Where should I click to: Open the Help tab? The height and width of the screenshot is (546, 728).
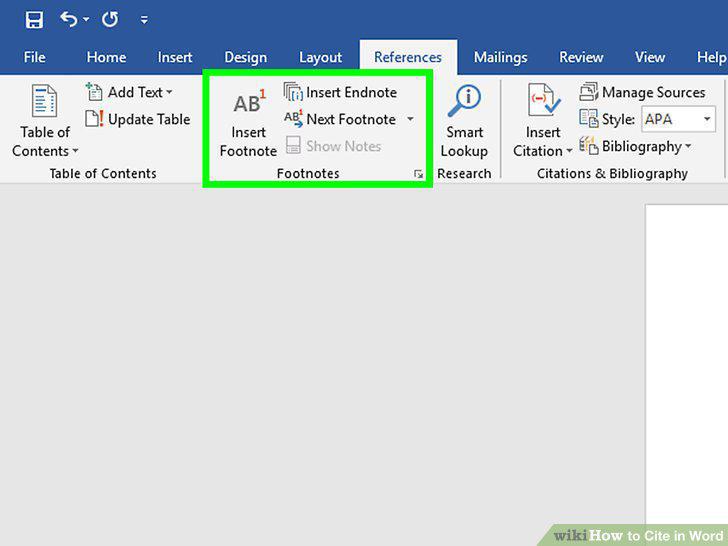pos(711,57)
